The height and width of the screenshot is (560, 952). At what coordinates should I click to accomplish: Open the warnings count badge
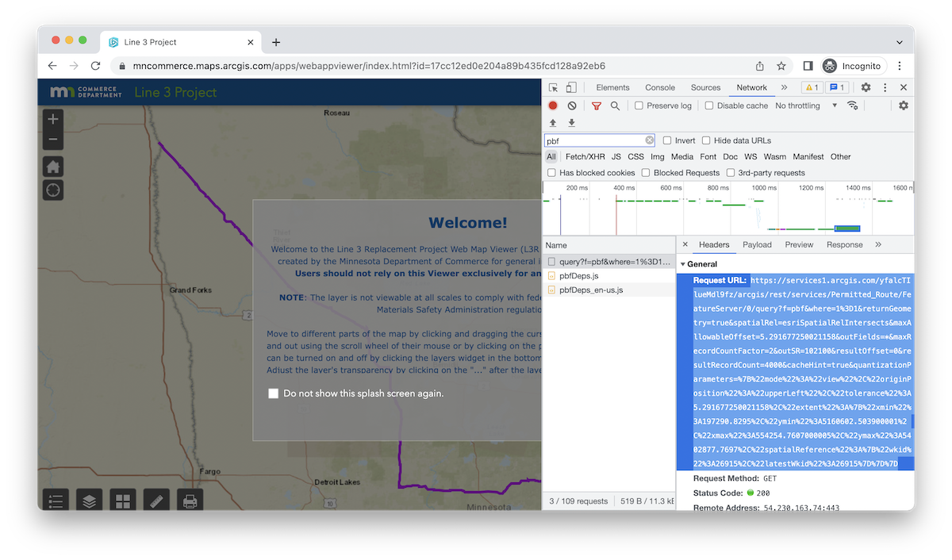812,88
